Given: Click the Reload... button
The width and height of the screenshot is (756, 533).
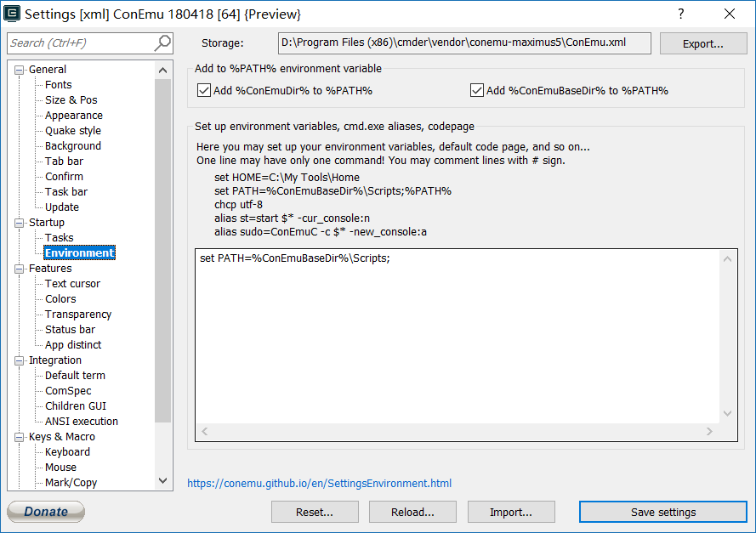Looking at the screenshot, I should (412, 513).
